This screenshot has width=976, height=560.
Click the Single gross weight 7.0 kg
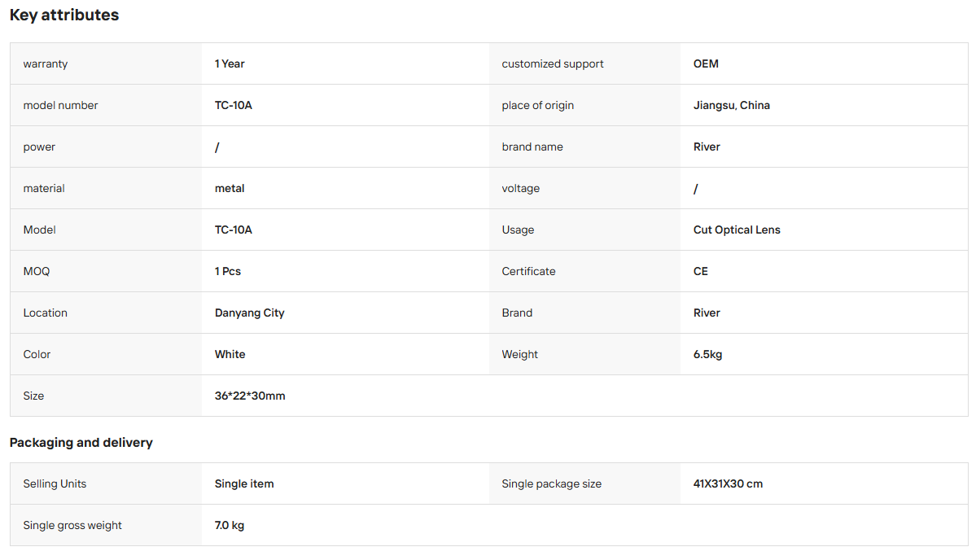click(x=229, y=525)
